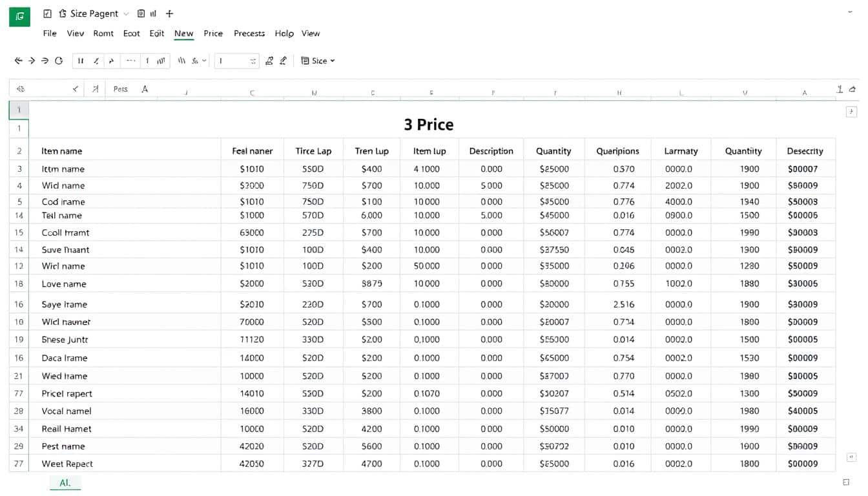Open the File menu
Screen dimensions: 868x496
50,34
